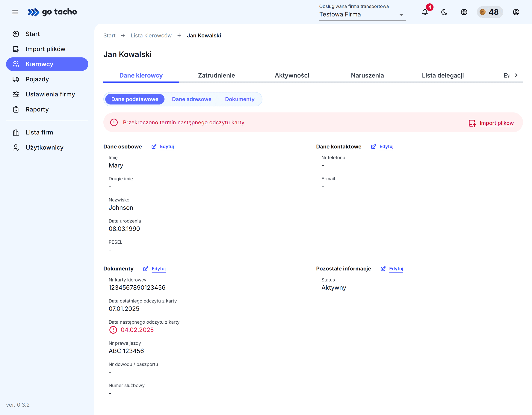Image resolution: width=532 pixels, height=415 pixels.
Task: Switch to Lista delegacji tab
Action: [443, 75]
